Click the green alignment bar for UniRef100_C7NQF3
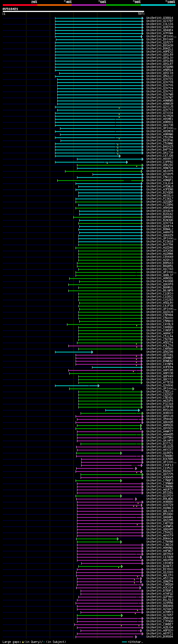Image resolution: width=178 pixels, height=644 pixels. point(99,481)
